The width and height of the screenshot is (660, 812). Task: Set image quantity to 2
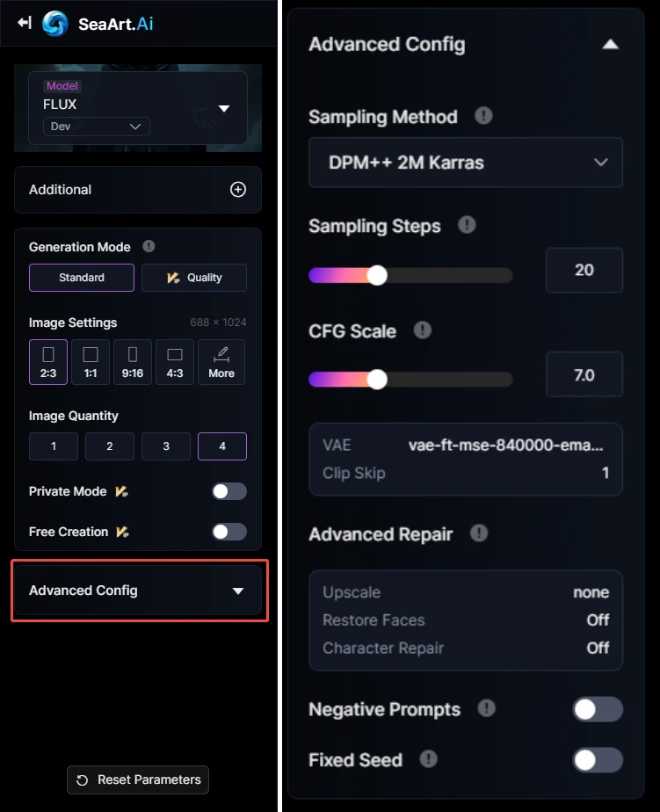point(110,446)
